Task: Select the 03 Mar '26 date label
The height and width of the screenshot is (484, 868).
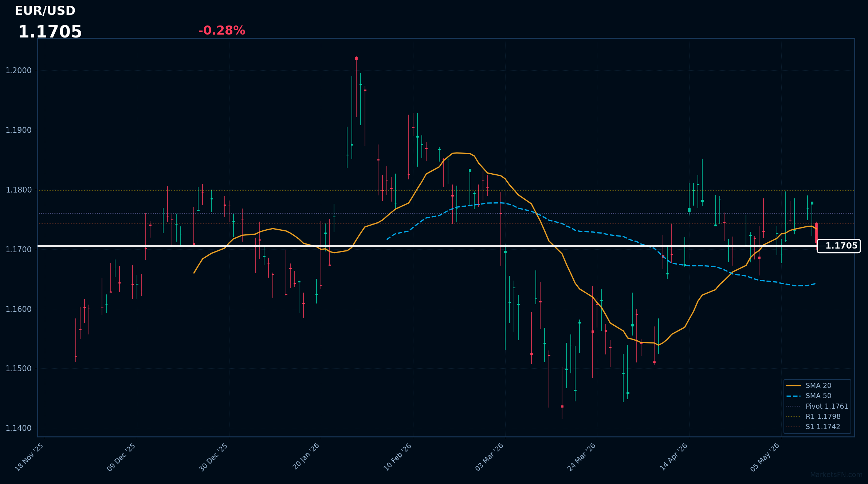Action: (x=490, y=457)
